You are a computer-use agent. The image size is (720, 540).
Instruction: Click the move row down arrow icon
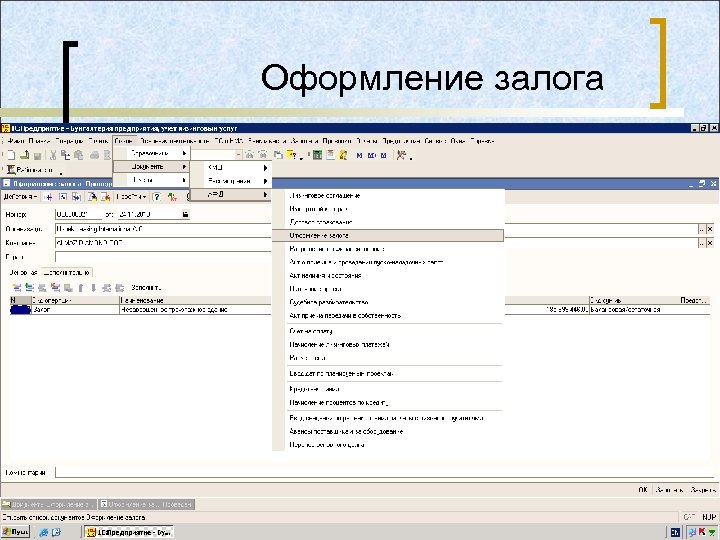point(94,288)
